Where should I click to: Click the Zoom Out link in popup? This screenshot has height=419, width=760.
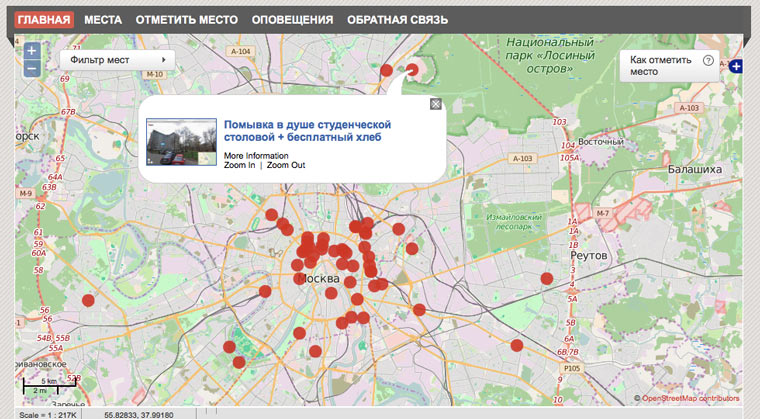coord(286,166)
